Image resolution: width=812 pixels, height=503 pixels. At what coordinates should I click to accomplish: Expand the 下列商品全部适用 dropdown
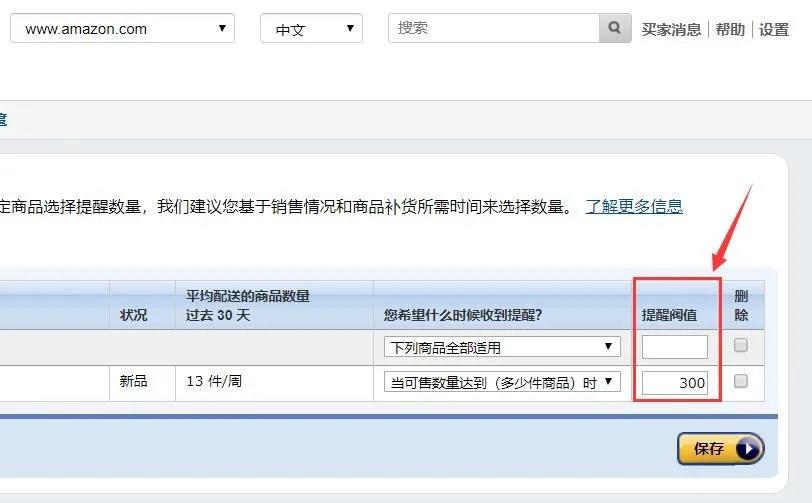pos(502,347)
